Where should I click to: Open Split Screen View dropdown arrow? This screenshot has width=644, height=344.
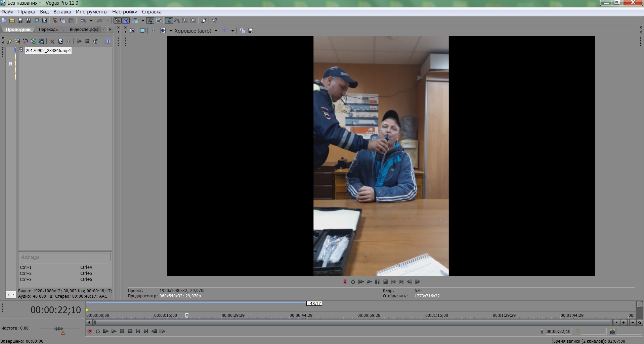[x=170, y=31]
